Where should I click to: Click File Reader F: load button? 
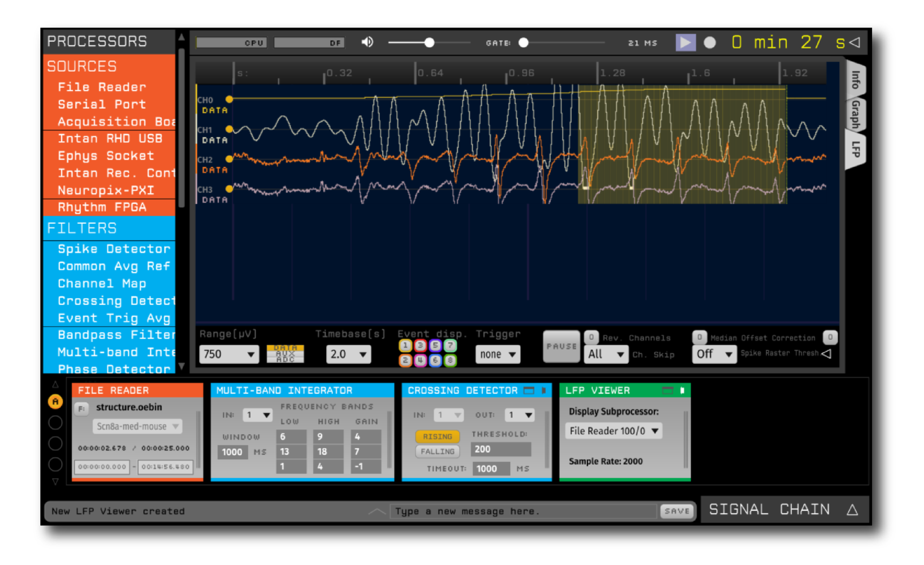81,409
